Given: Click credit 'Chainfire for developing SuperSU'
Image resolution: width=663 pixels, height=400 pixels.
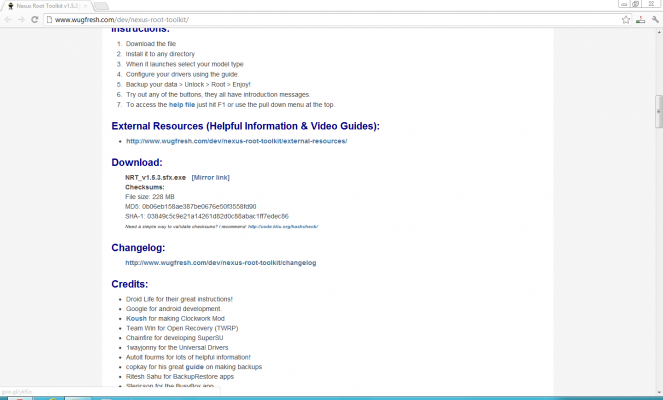Looking at the screenshot, I should point(174,338).
